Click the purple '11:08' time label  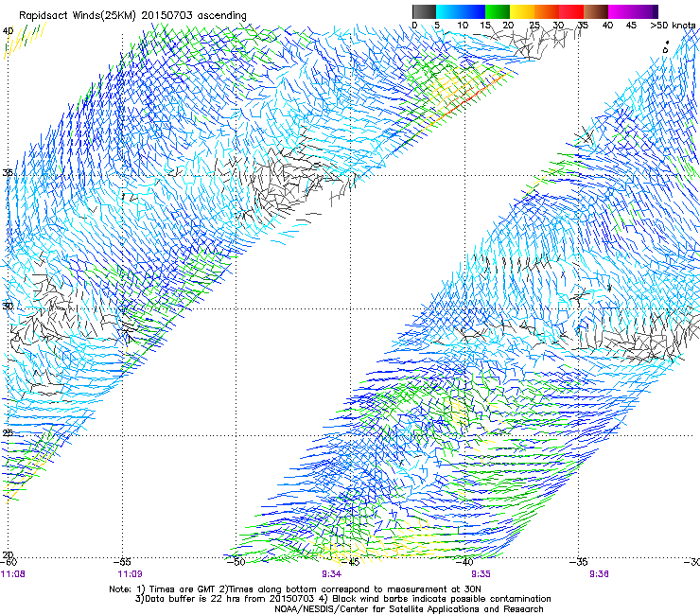[x=13, y=574]
